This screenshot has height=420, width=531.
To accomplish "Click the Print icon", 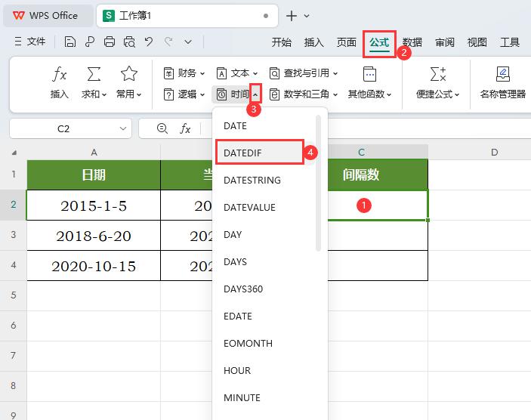I will pos(110,42).
